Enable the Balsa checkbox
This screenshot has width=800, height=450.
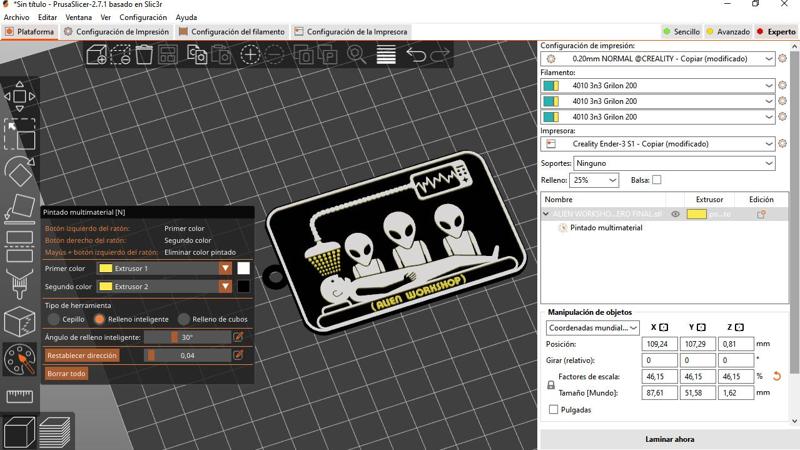tap(657, 180)
